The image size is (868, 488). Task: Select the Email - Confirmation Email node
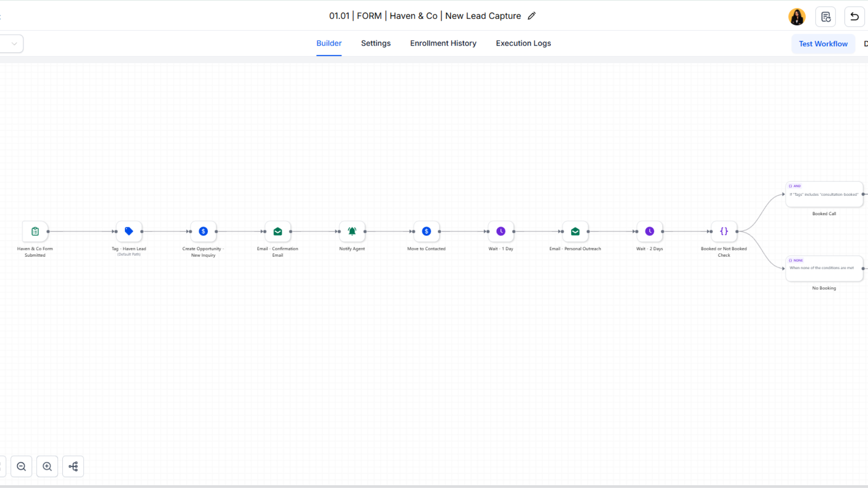point(278,231)
